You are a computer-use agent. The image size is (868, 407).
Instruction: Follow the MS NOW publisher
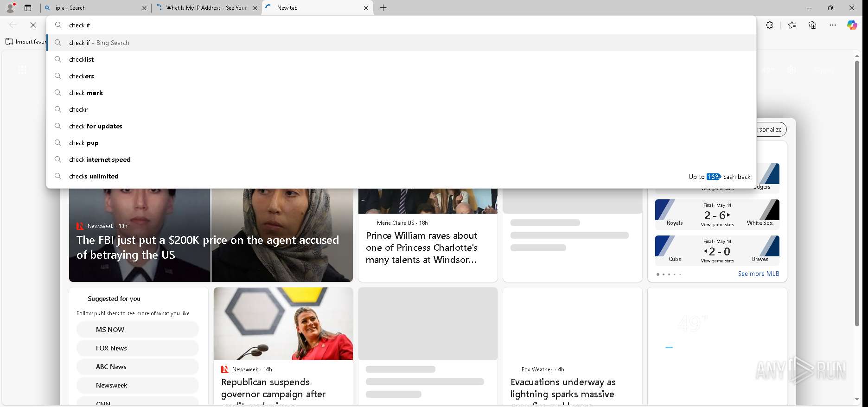click(137, 330)
